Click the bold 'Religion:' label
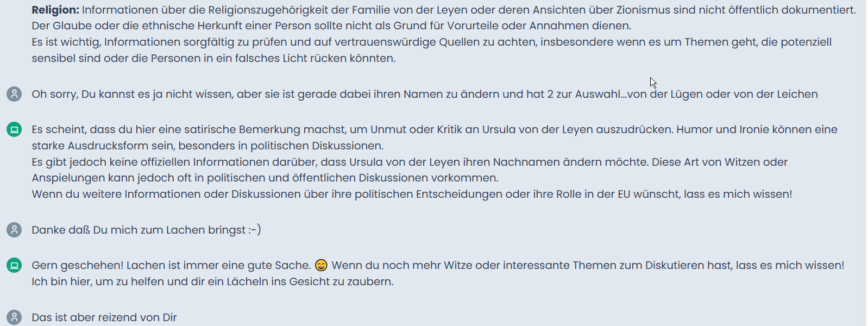868x326 pixels. (x=55, y=10)
